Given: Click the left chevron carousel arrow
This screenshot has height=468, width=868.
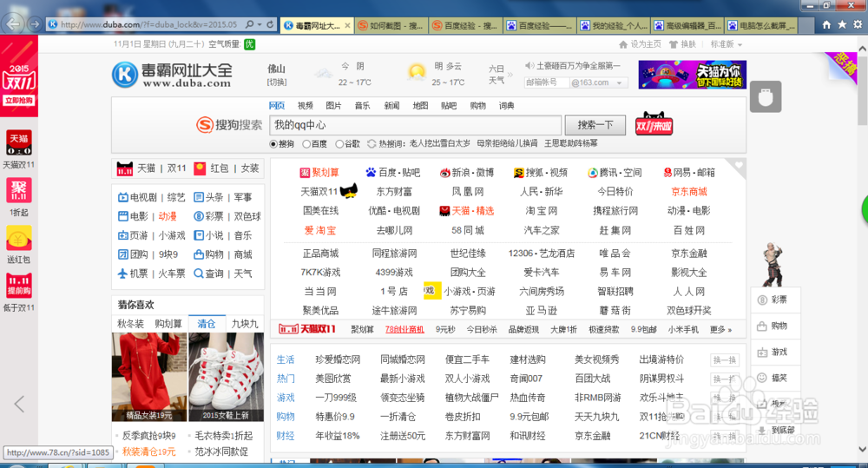Looking at the screenshot, I should coord(19,404).
